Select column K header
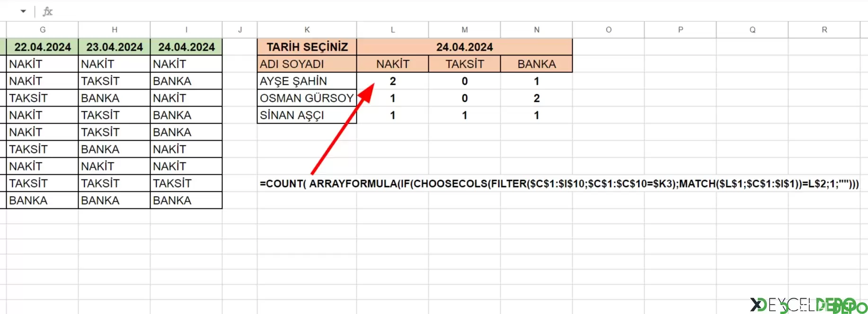The height and width of the screenshot is (314, 868). [307, 29]
